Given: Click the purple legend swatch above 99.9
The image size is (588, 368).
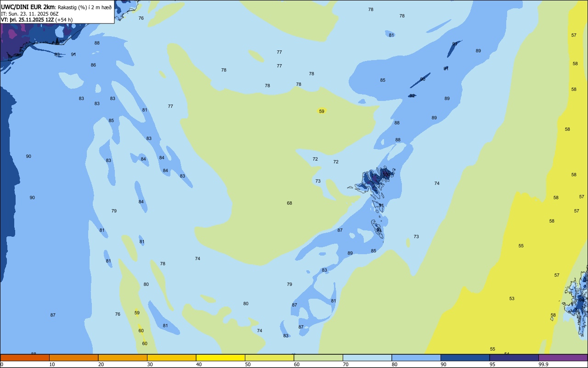Looking at the screenshot, I should pyautogui.click(x=563, y=357).
